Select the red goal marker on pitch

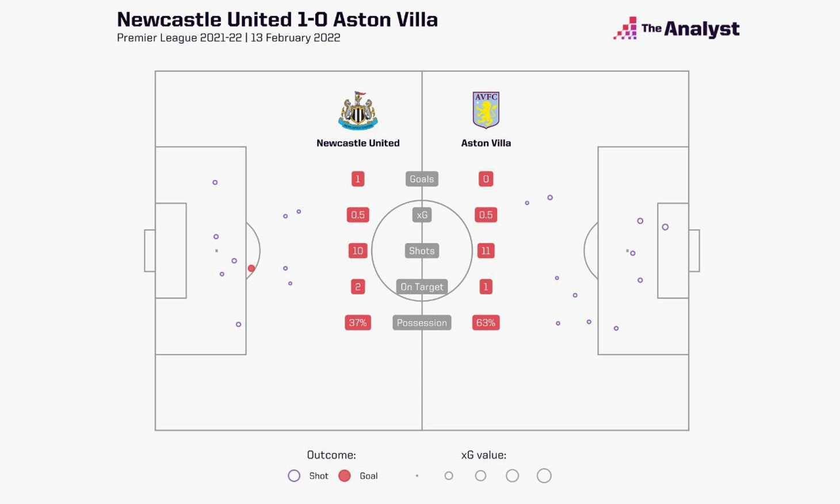251,269
